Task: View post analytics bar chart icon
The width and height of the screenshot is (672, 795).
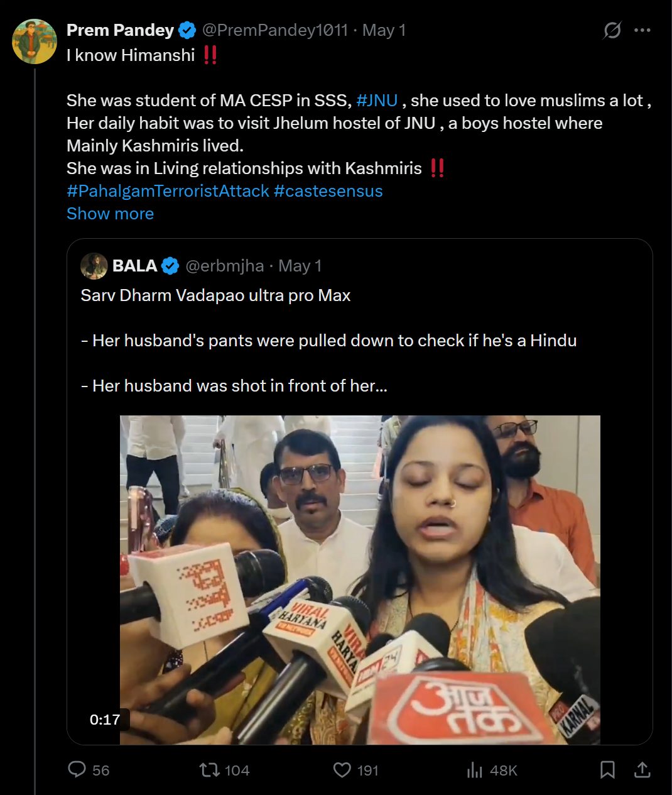Action: tap(475, 770)
